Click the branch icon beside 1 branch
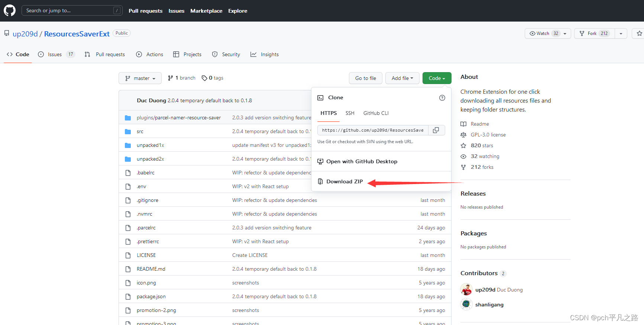Viewport: 644px width, 325px height. pyautogui.click(x=170, y=78)
